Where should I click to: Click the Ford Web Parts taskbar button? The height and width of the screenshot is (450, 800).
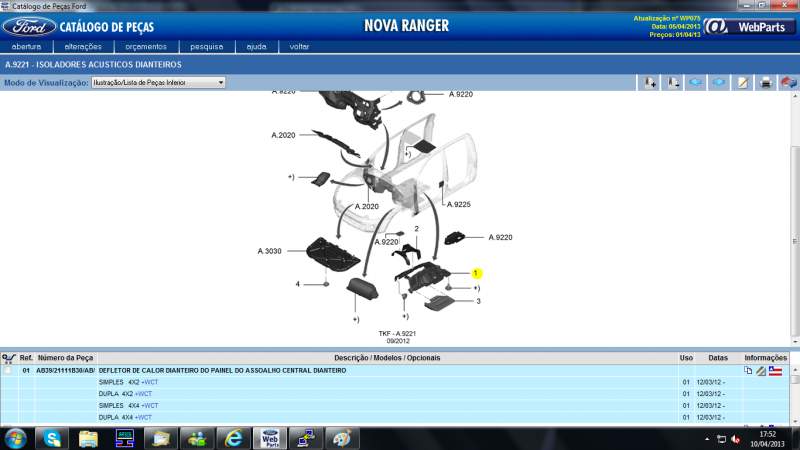pyautogui.click(x=270, y=439)
